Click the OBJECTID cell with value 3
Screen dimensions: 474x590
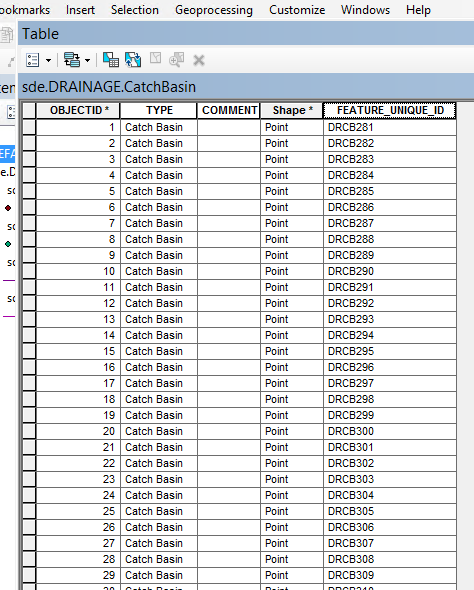tap(78, 159)
